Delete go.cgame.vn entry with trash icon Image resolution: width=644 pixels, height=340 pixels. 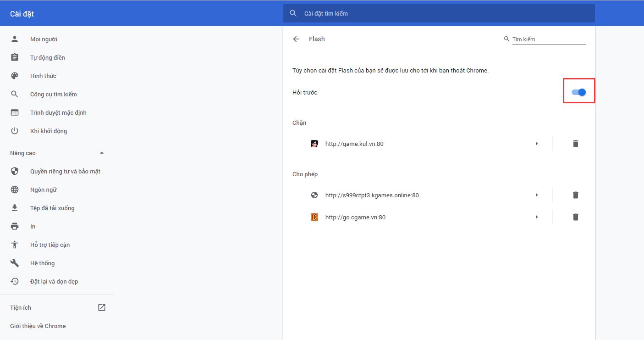[x=576, y=217]
